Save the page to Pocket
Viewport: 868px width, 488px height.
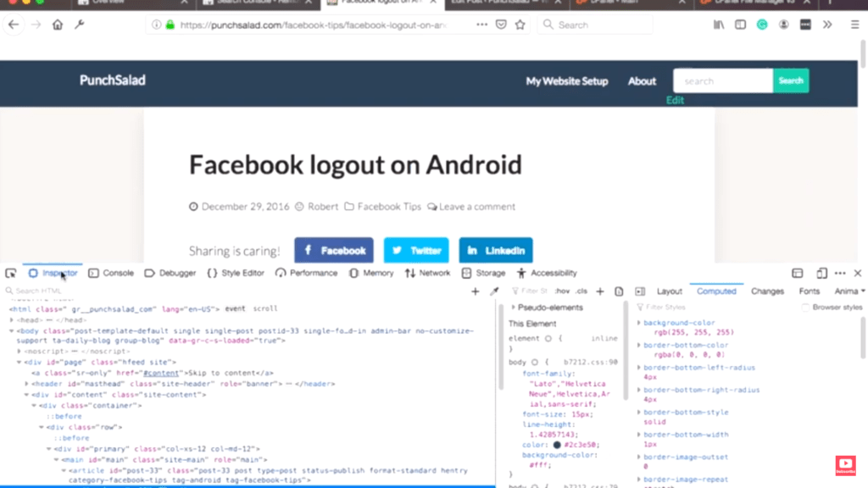501,25
